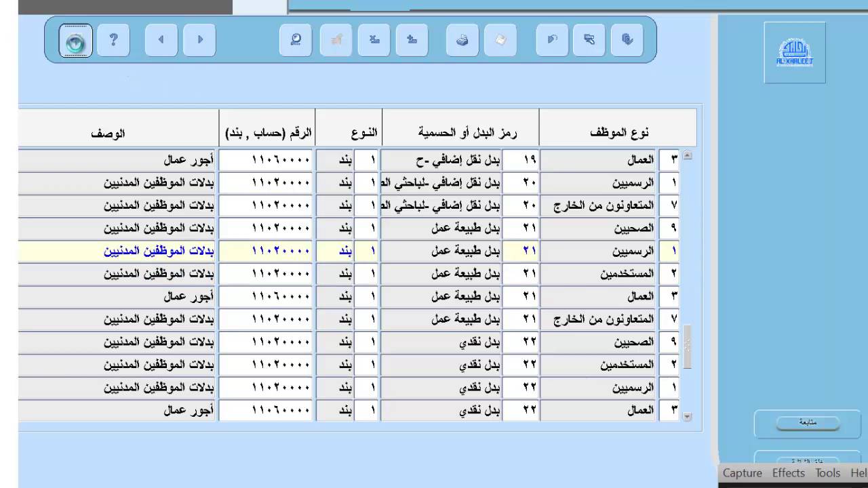
Task: Click العمال in the last table row
Action: pos(598,410)
